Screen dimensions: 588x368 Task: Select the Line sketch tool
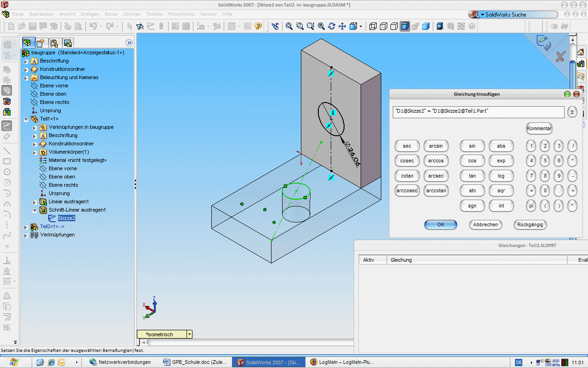[x=7, y=150]
